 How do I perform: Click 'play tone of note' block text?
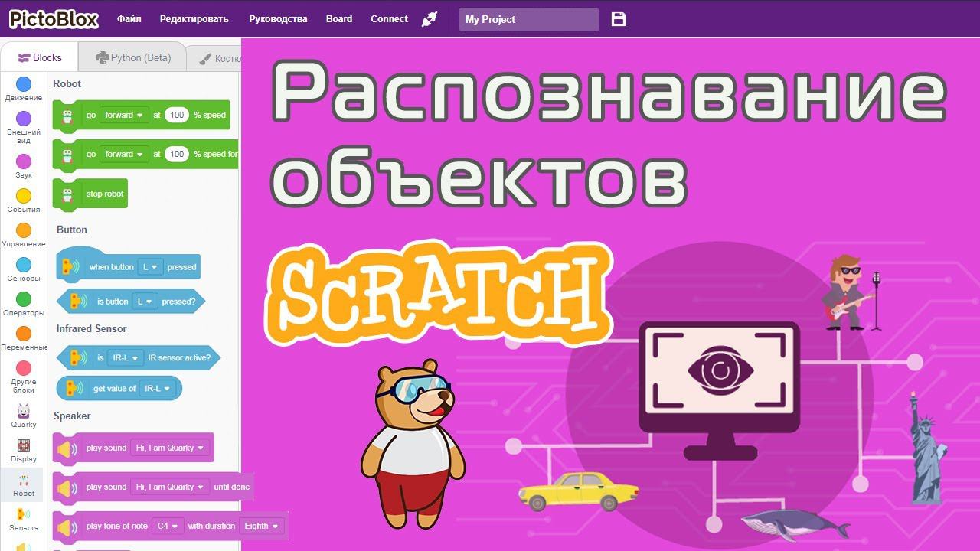pos(117,526)
